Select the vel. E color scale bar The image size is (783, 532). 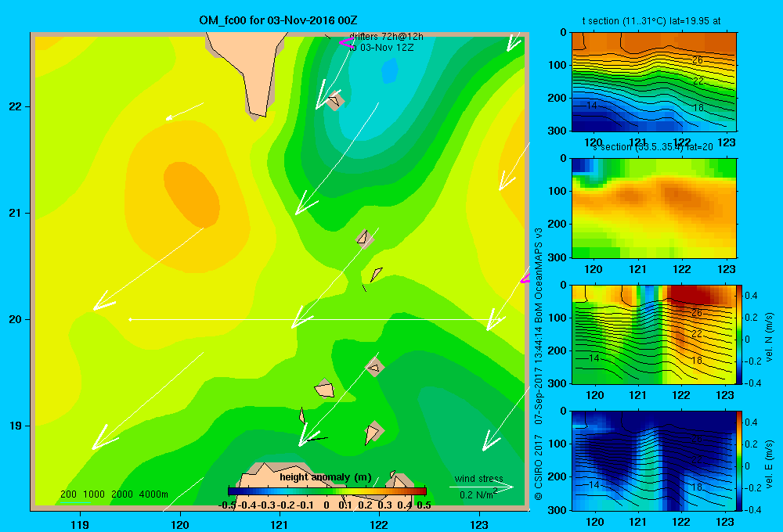pos(740,460)
